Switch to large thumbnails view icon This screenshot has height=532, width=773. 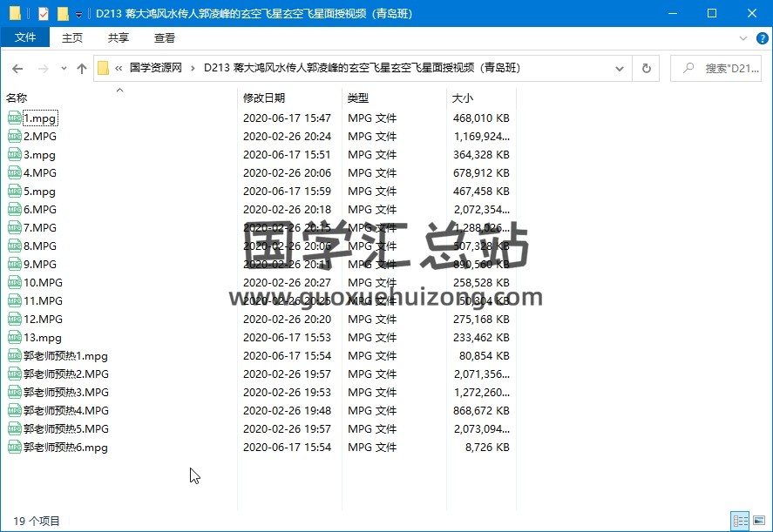(x=759, y=521)
